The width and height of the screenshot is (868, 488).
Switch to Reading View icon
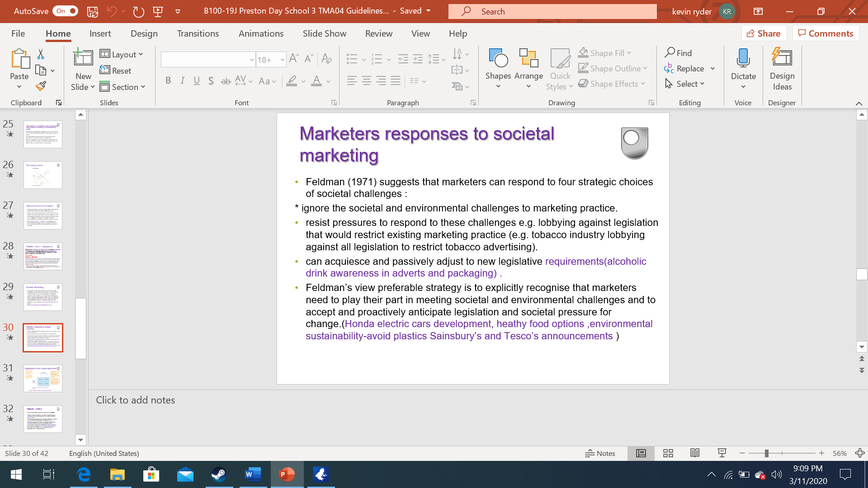point(695,453)
